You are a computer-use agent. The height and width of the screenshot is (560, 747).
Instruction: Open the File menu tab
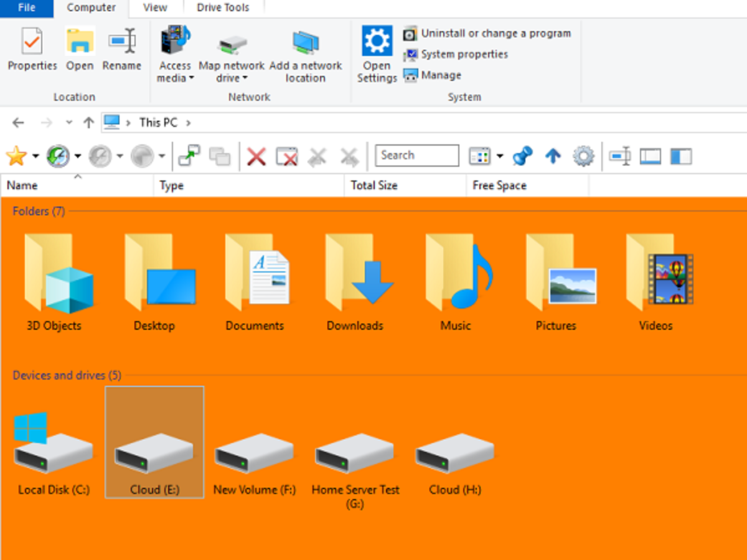(26, 8)
